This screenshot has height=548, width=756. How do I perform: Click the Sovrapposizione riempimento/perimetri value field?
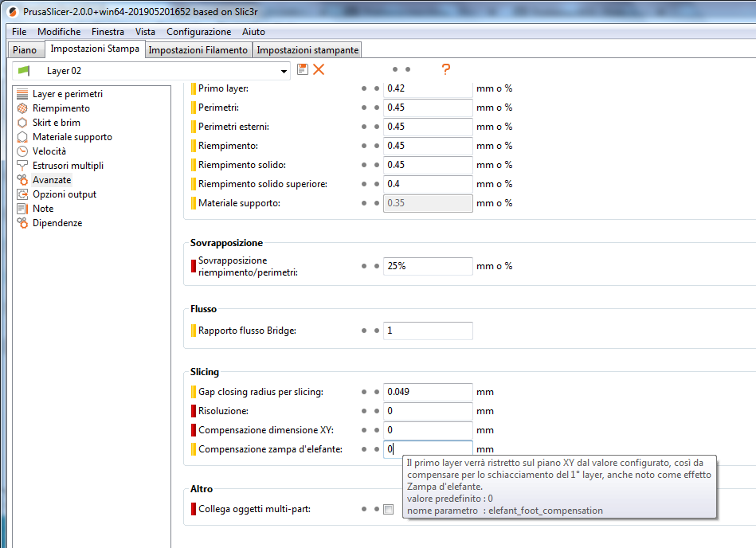[x=428, y=266]
